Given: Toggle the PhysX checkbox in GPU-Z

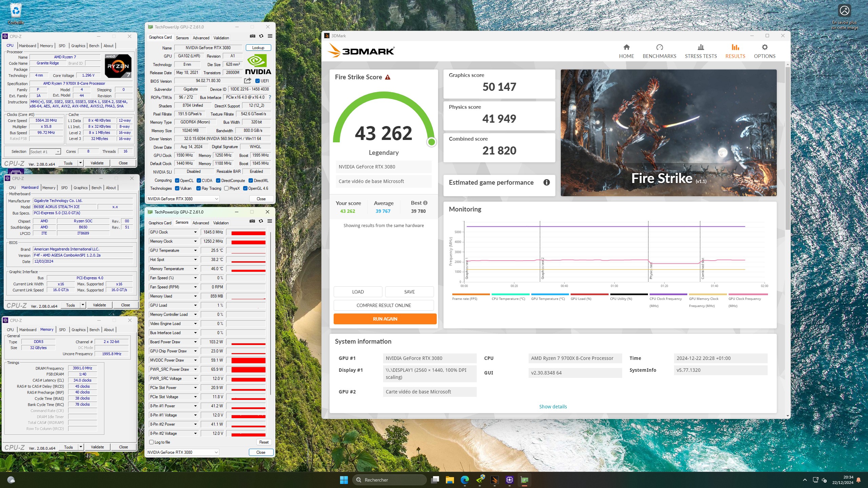Looking at the screenshot, I should click(226, 188).
